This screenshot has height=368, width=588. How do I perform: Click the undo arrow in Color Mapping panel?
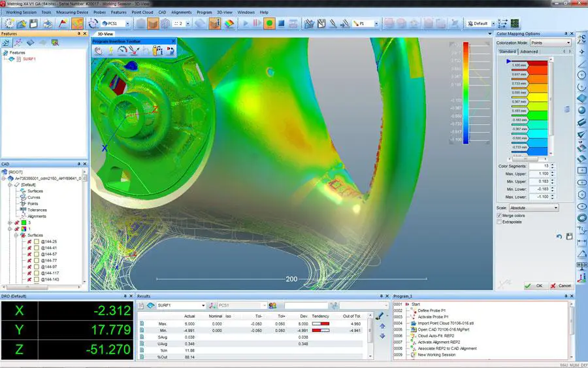coord(559,236)
